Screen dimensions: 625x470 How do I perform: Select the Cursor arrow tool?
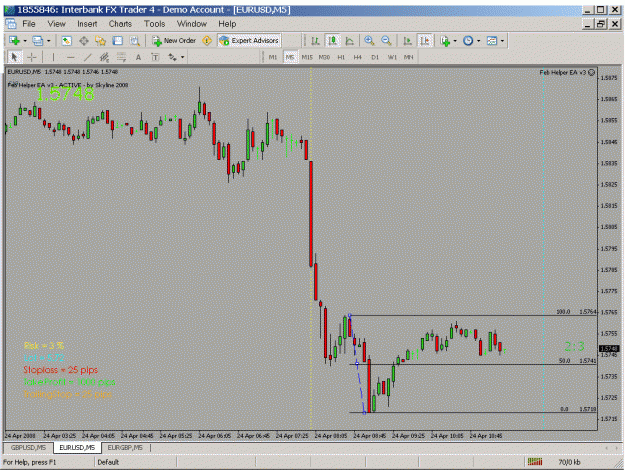point(14,57)
